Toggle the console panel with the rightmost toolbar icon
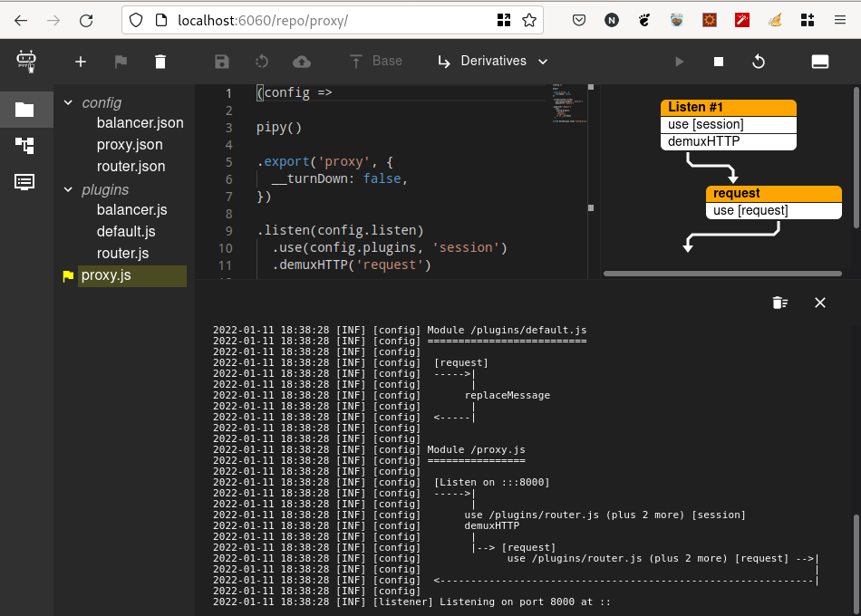Screen dimensions: 861x616 [x=820, y=61]
